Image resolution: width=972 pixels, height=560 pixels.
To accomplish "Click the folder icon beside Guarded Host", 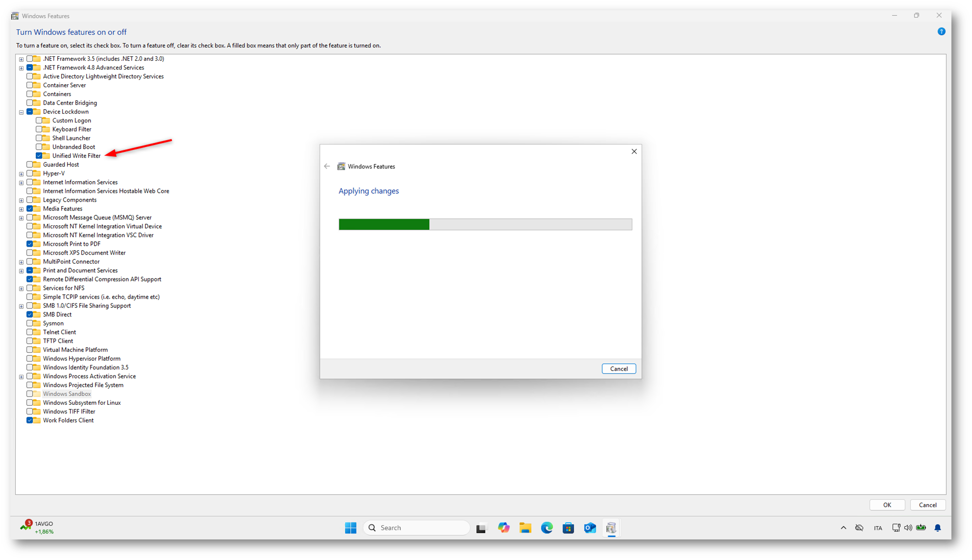I will (x=37, y=164).
